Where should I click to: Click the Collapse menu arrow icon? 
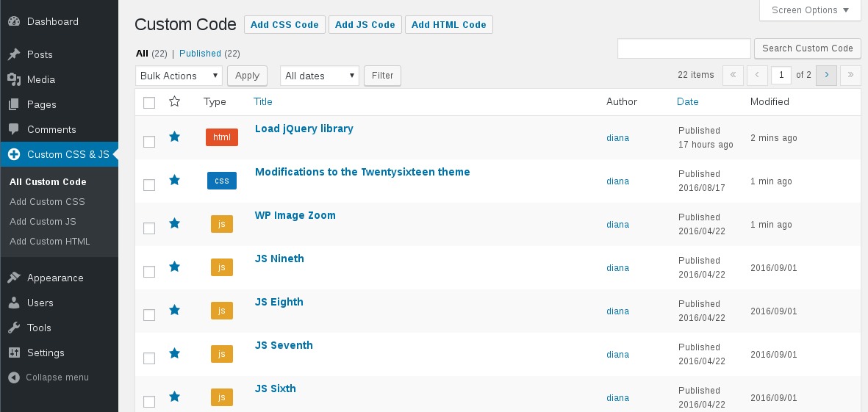[14, 377]
